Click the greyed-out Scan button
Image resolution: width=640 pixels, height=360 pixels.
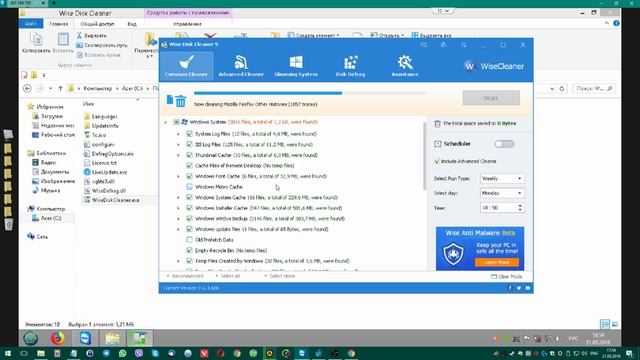click(491, 98)
